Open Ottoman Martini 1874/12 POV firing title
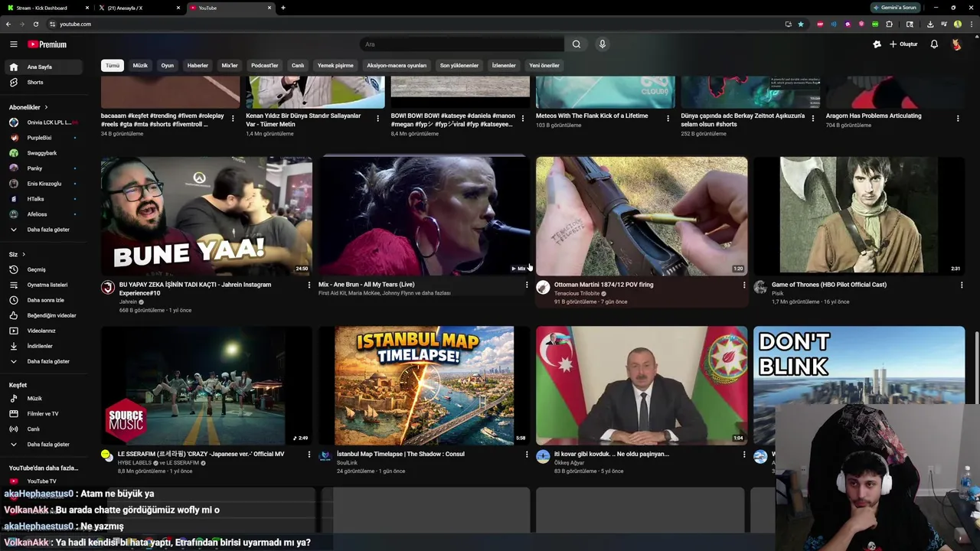Screen dimensions: 980x551 [603, 285]
